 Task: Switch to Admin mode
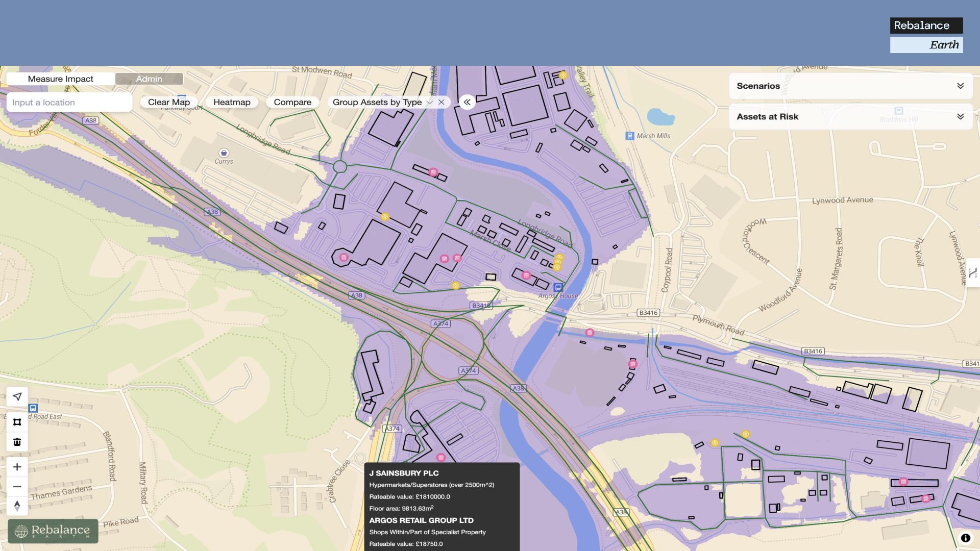[x=149, y=79]
